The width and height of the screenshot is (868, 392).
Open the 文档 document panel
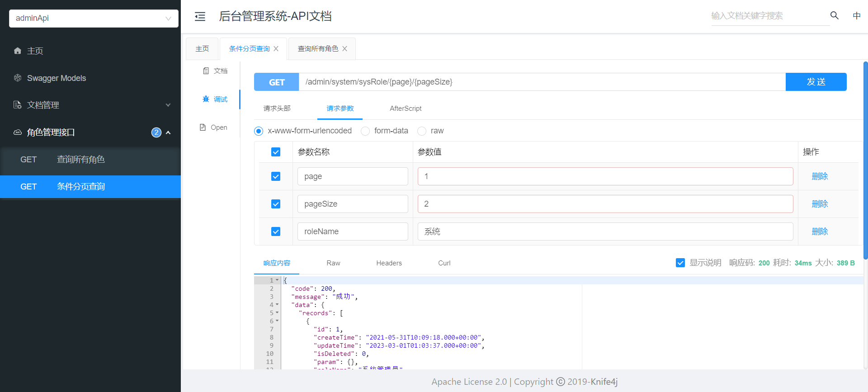pos(215,71)
